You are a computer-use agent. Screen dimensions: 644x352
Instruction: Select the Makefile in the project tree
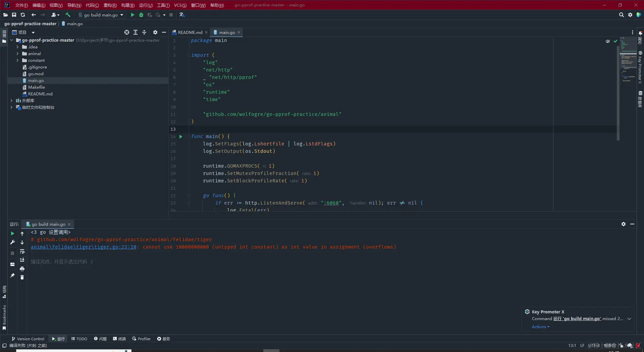pyautogui.click(x=36, y=87)
